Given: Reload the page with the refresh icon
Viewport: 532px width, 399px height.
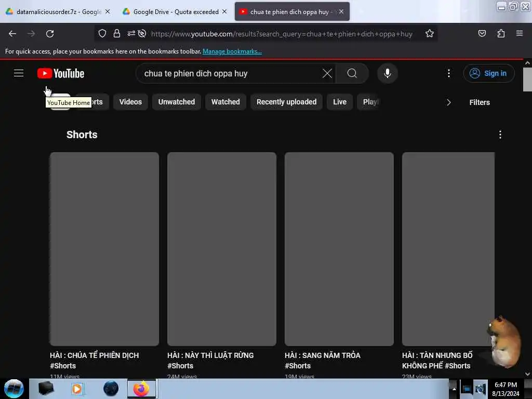Looking at the screenshot, I should pos(50,34).
